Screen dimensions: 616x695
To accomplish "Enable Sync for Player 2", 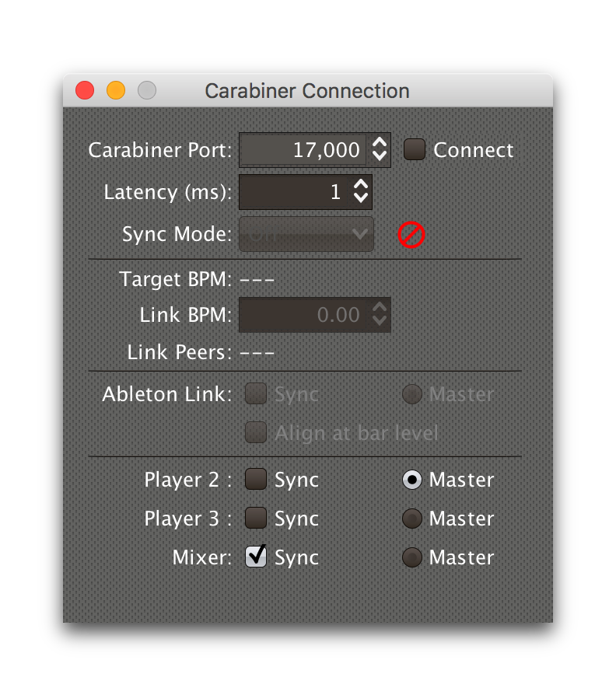I will (x=255, y=480).
